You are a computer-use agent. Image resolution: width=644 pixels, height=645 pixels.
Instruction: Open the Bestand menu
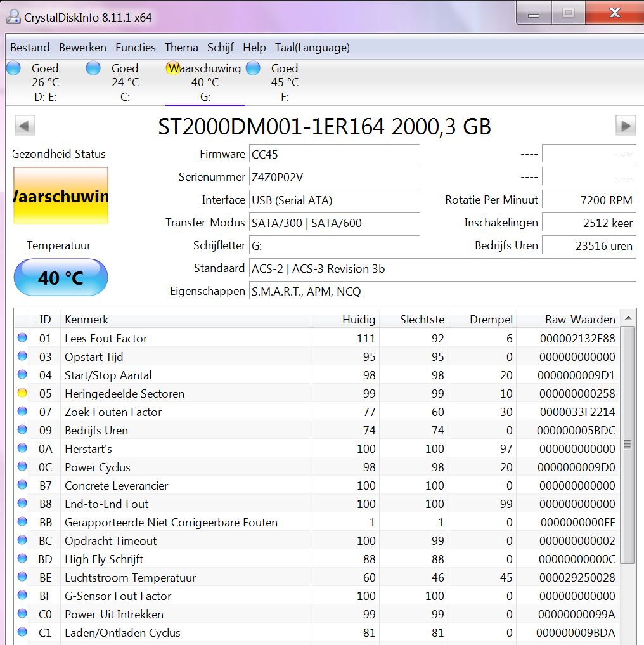(30, 48)
